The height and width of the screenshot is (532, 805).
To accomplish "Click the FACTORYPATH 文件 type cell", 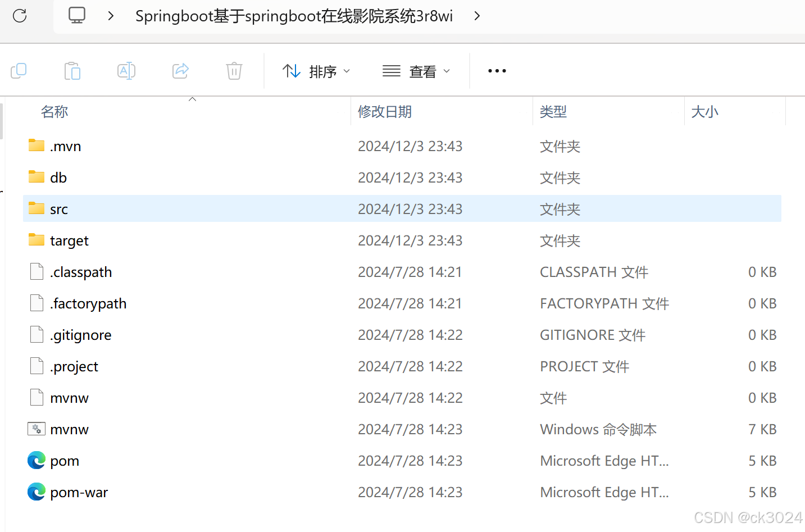I will click(604, 303).
